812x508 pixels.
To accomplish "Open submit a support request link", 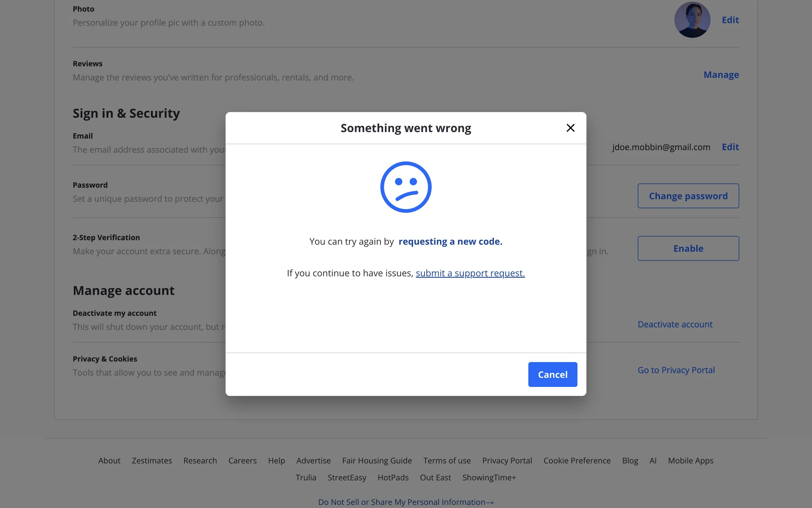I will tap(470, 273).
